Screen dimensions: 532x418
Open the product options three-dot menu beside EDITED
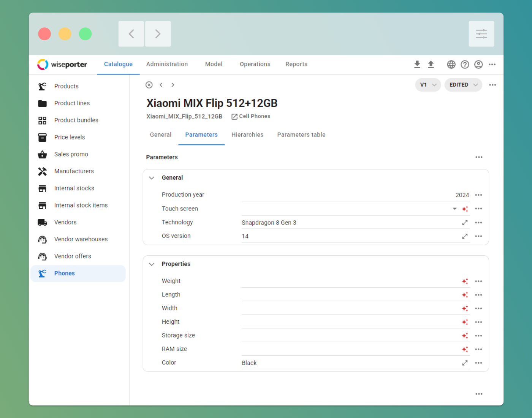(492, 85)
